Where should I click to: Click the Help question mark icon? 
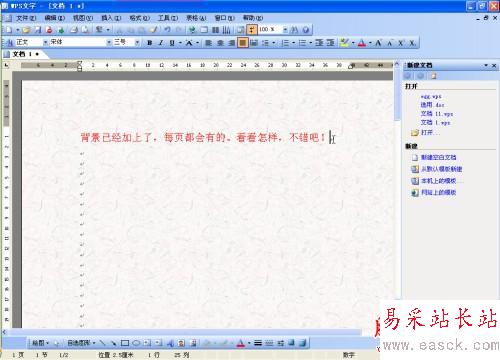[306, 30]
